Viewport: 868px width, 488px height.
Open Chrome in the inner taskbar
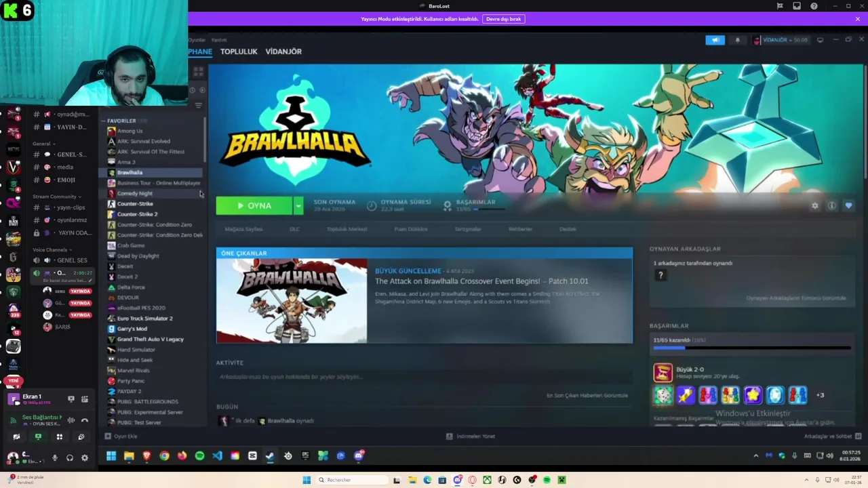click(x=164, y=456)
